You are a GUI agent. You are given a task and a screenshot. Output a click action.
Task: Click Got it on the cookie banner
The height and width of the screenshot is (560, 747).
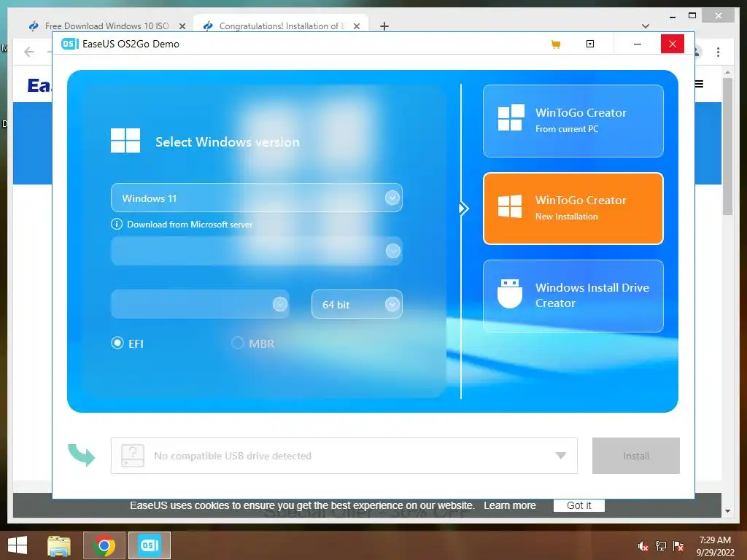[578, 505]
